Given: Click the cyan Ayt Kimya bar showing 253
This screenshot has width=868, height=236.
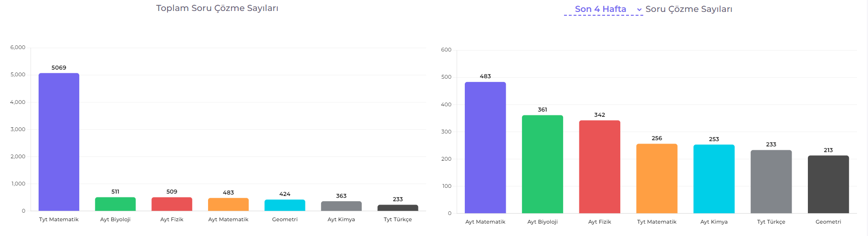Looking at the screenshot, I should (714, 179).
